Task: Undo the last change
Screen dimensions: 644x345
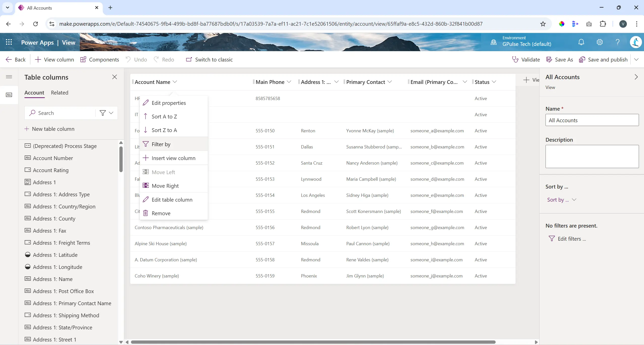Action: [x=136, y=59]
